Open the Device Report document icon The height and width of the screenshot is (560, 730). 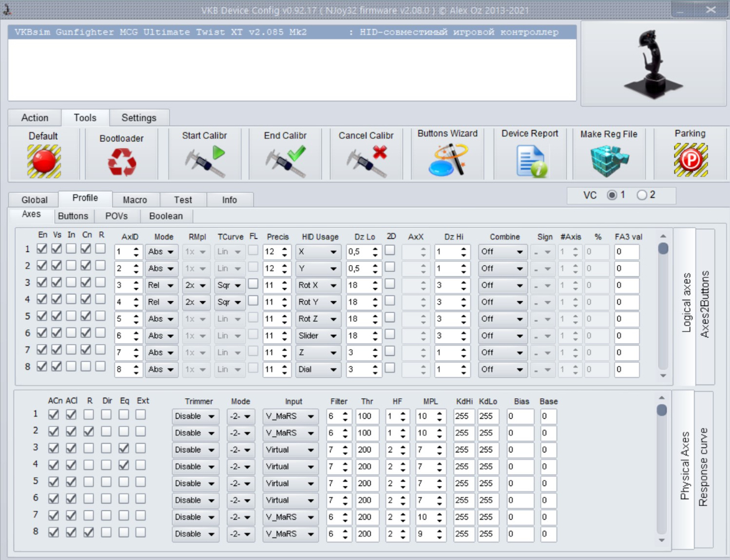click(530, 161)
